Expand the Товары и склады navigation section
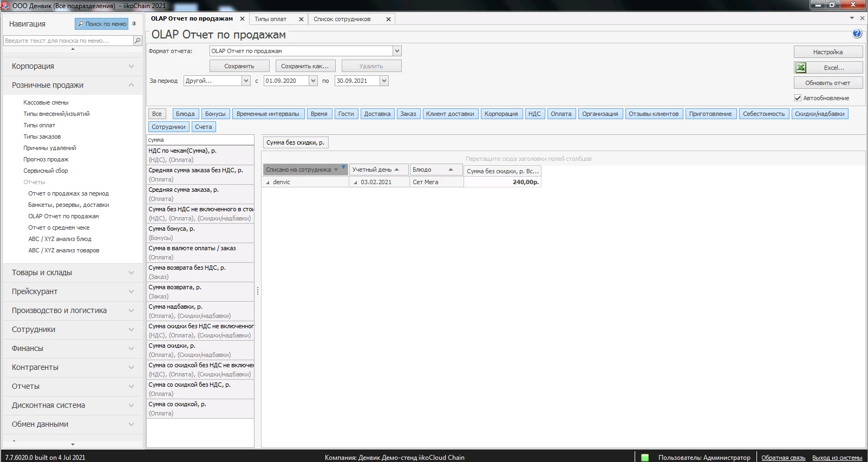 tap(73, 272)
